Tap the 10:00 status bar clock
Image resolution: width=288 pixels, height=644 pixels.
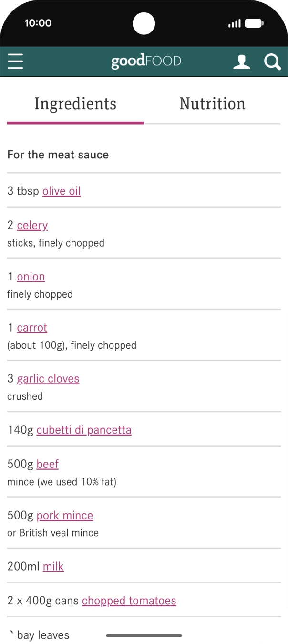click(38, 23)
